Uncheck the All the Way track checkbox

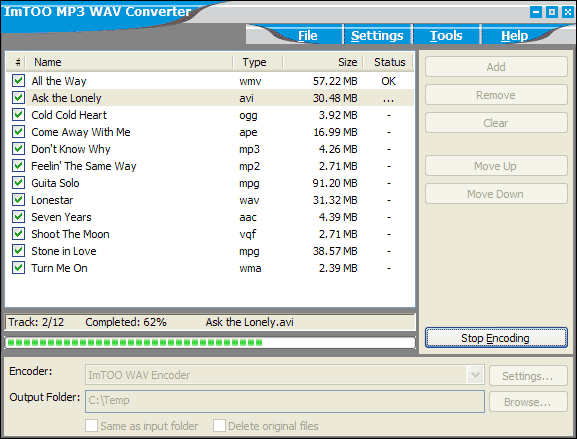[x=18, y=81]
